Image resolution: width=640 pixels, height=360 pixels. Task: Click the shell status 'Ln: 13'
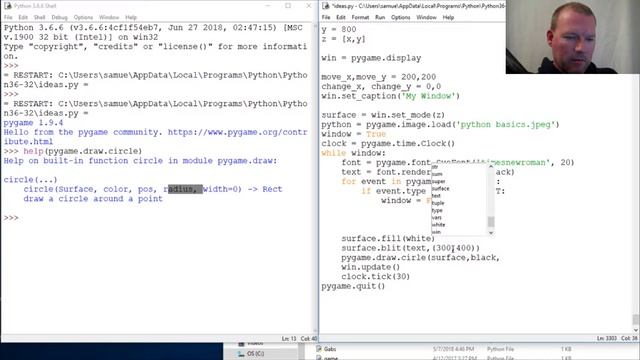tap(289, 338)
